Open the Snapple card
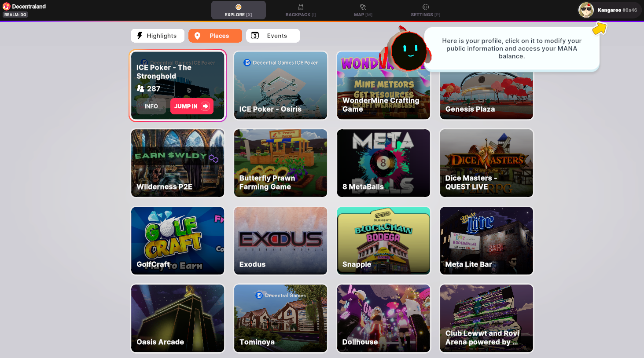 383,241
